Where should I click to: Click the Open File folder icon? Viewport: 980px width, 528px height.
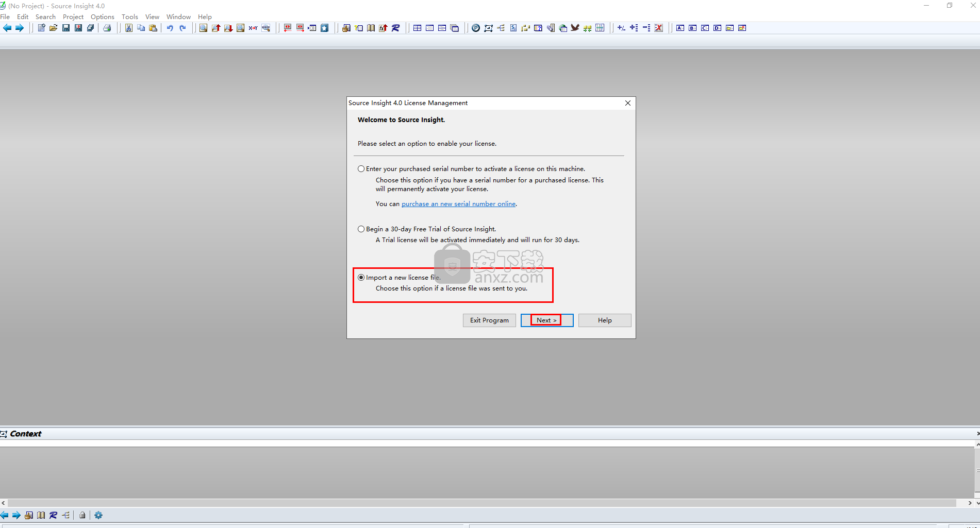(54, 28)
